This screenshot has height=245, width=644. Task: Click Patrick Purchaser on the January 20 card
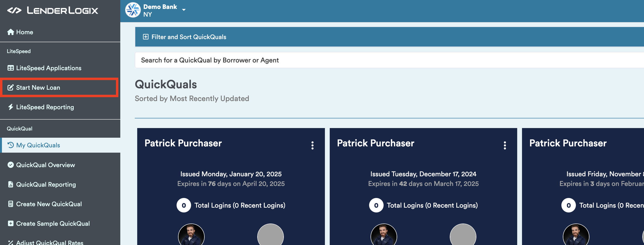coord(183,143)
